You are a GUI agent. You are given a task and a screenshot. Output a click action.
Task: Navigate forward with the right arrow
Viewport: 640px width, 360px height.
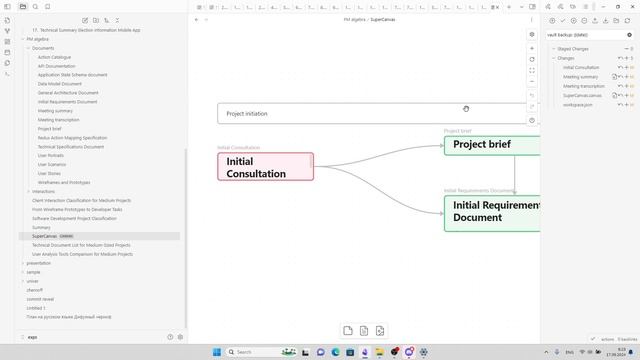(206, 20)
